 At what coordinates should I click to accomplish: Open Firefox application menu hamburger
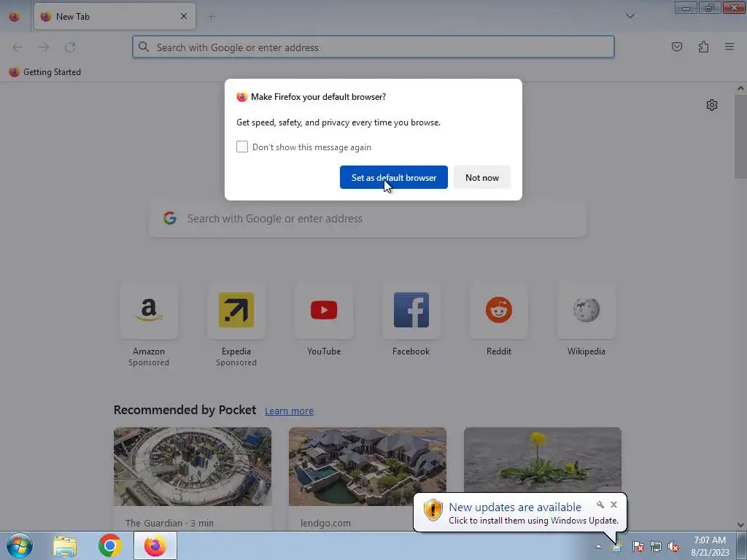tap(729, 47)
